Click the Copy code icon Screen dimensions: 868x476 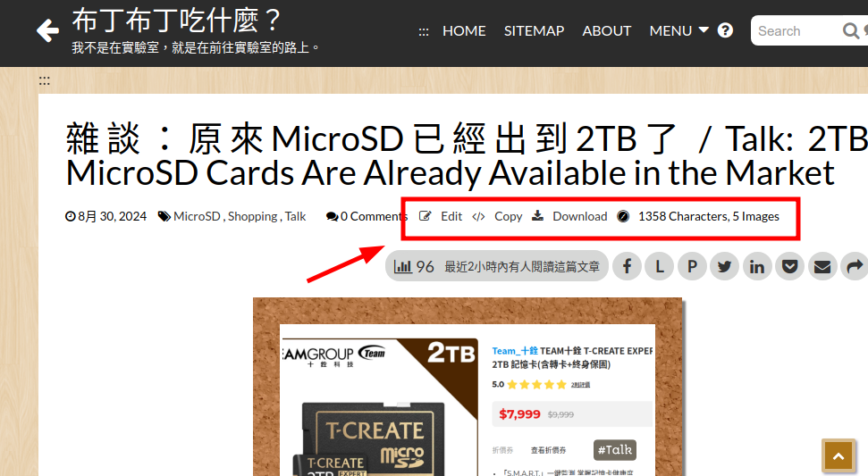(479, 216)
